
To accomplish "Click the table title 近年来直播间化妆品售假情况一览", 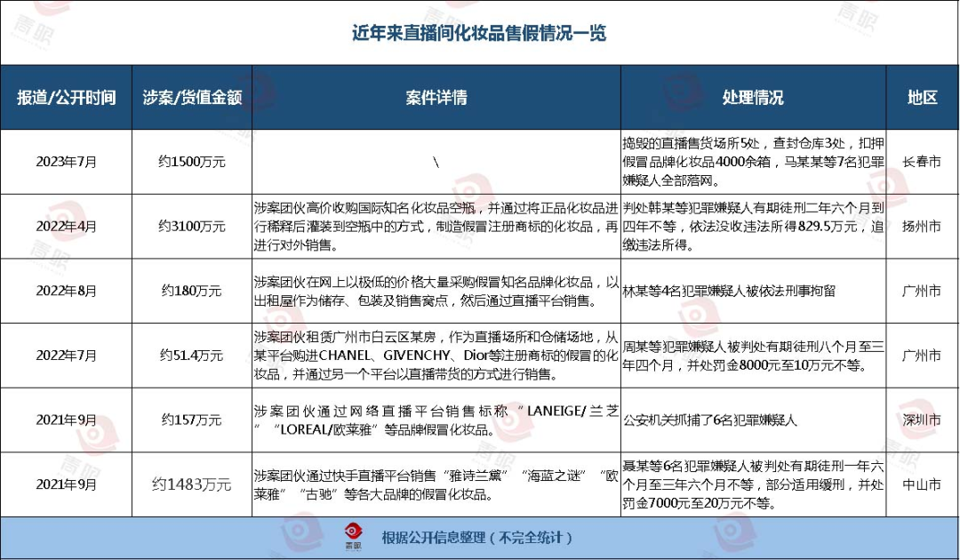I will pyautogui.click(x=479, y=34).
